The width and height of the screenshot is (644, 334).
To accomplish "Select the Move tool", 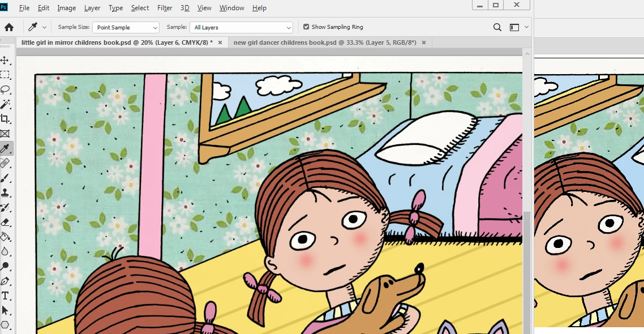I will pyautogui.click(x=5, y=61).
